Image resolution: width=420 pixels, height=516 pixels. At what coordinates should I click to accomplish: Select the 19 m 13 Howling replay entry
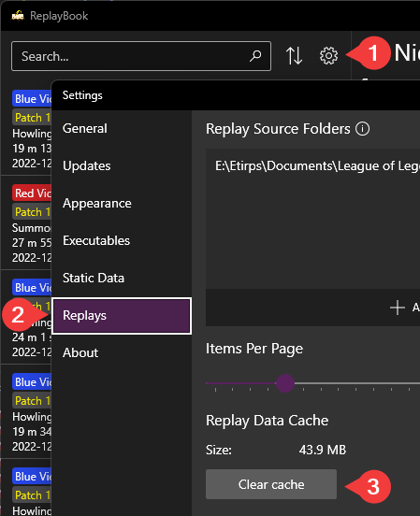coord(26,128)
